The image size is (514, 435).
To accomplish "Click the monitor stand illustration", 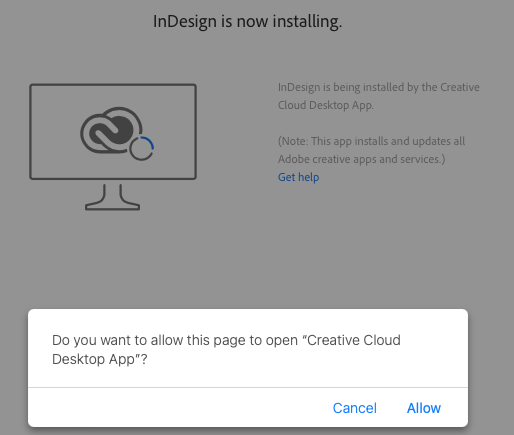I will [112, 197].
